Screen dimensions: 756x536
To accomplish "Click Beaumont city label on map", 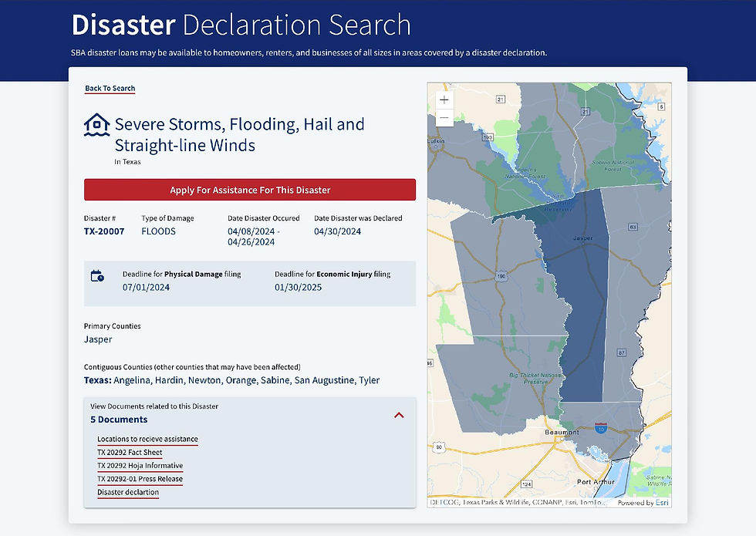I will tap(562, 433).
